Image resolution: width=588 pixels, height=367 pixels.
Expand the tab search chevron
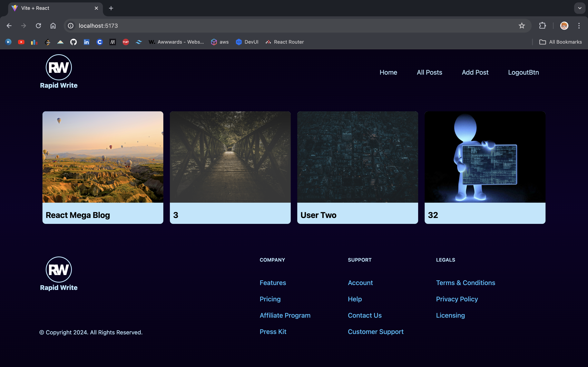pyautogui.click(x=579, y=8)
